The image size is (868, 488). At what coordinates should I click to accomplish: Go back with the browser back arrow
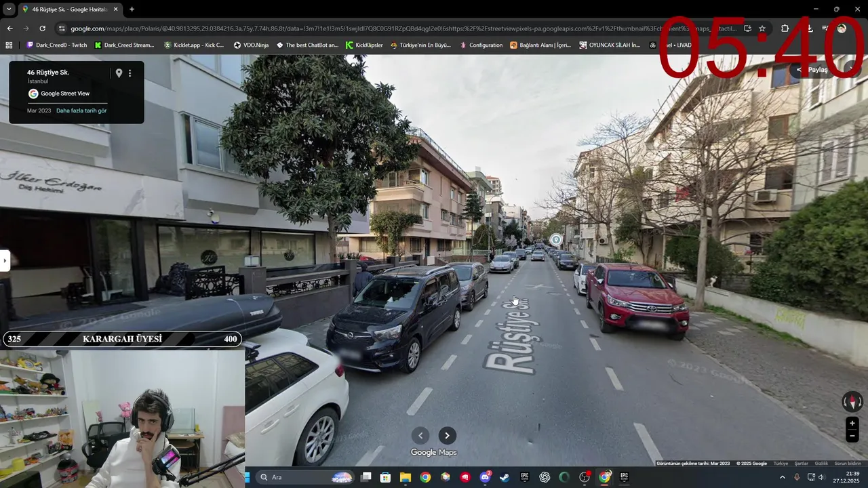(x=9, y=28)
